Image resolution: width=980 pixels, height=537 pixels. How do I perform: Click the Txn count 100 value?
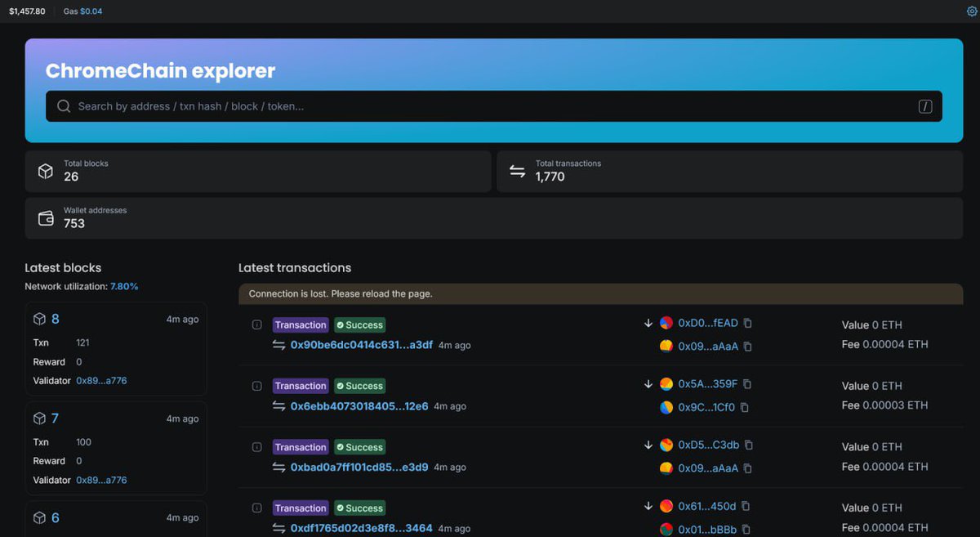(x=83, y=442)
